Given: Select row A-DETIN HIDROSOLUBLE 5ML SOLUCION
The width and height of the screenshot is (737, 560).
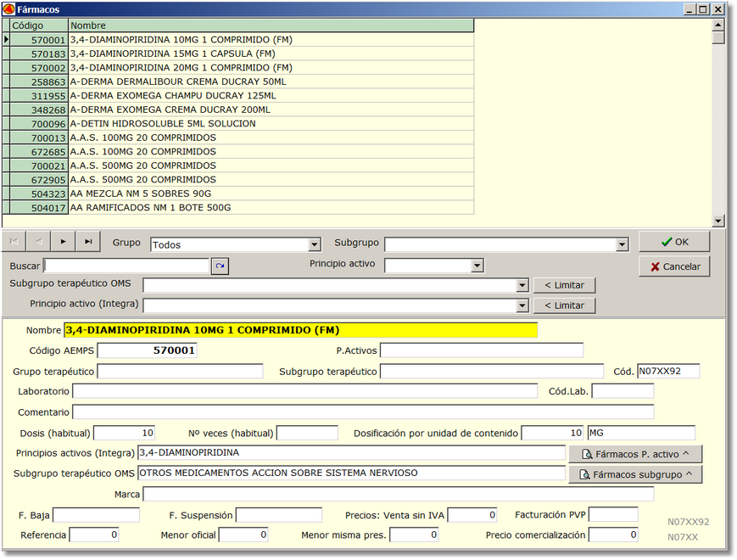Looking at the screenshot, I should point(238,124).
